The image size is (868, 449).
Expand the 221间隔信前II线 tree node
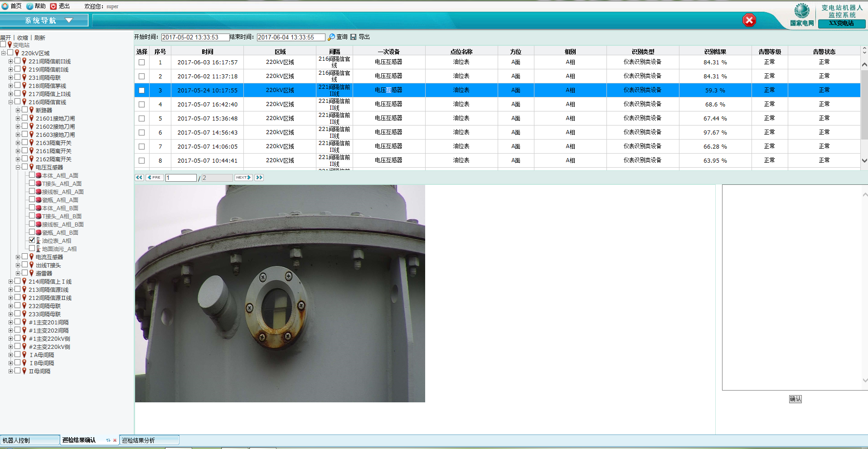click(10, 61)
